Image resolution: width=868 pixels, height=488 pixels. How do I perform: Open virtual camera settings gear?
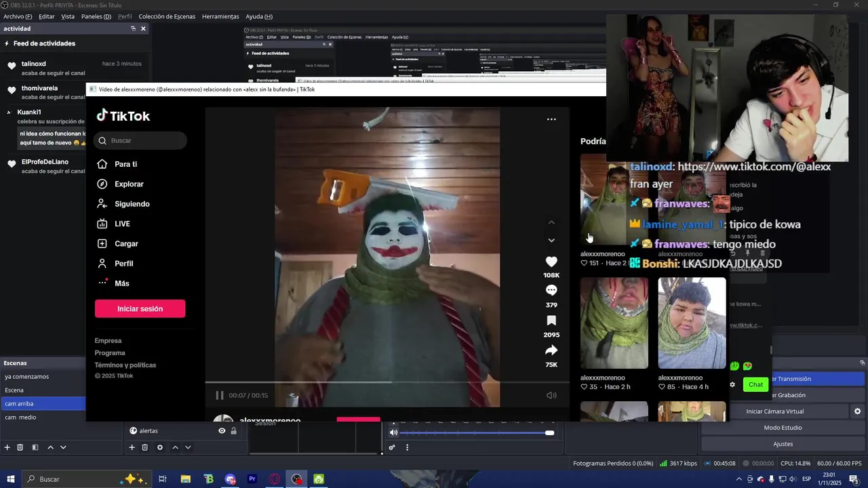[x=857, y=411]
